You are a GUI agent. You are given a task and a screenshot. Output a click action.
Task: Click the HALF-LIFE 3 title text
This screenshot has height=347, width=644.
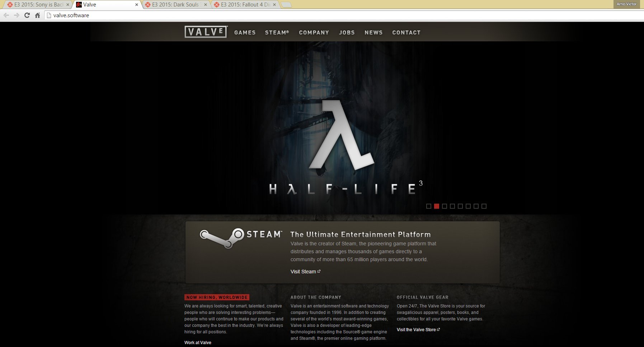[346, 188]
